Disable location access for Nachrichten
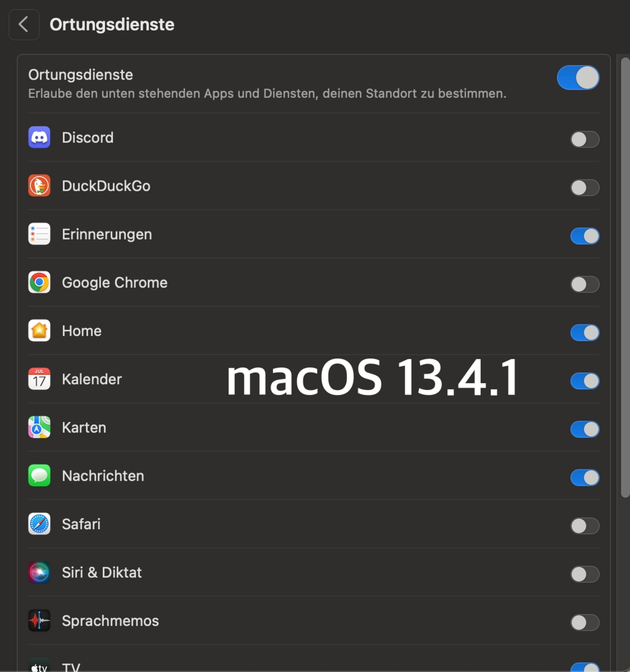 pos(585,478)
